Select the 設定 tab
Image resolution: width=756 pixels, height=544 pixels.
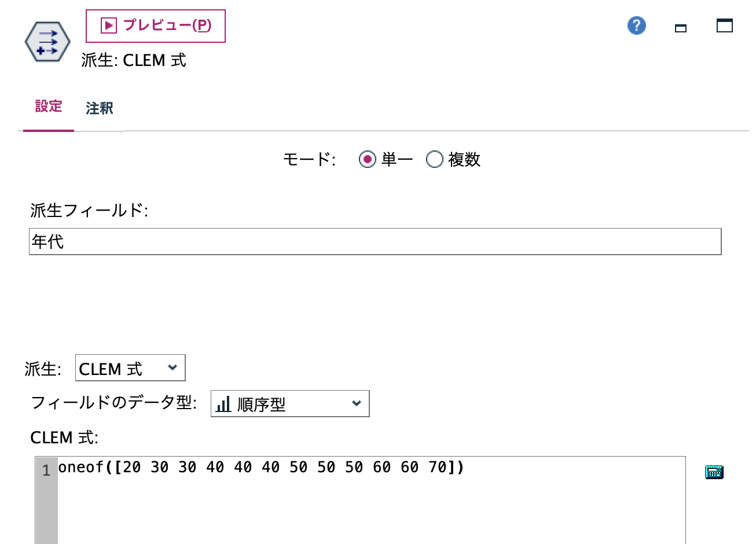click(x=48, y=106)
